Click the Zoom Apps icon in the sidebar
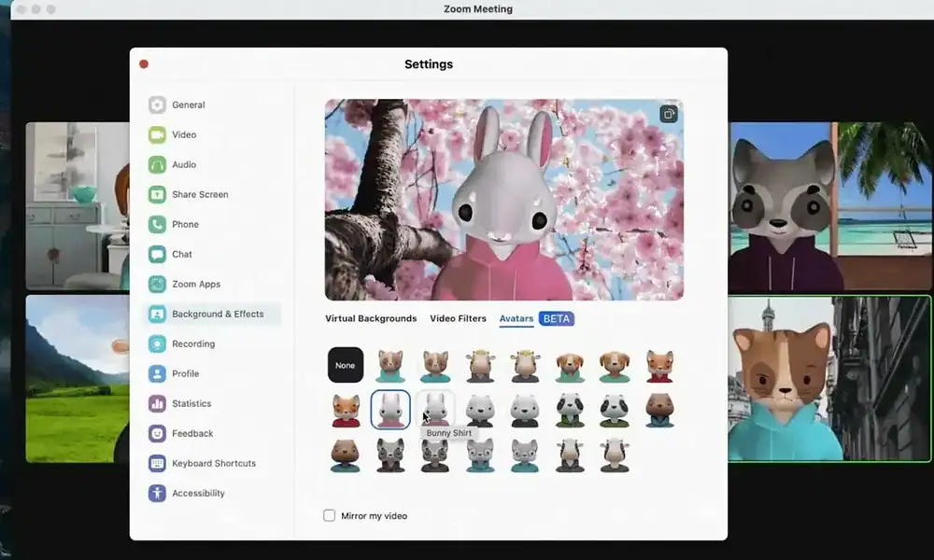Screen dimensions: 934x560 click(157, 284)
